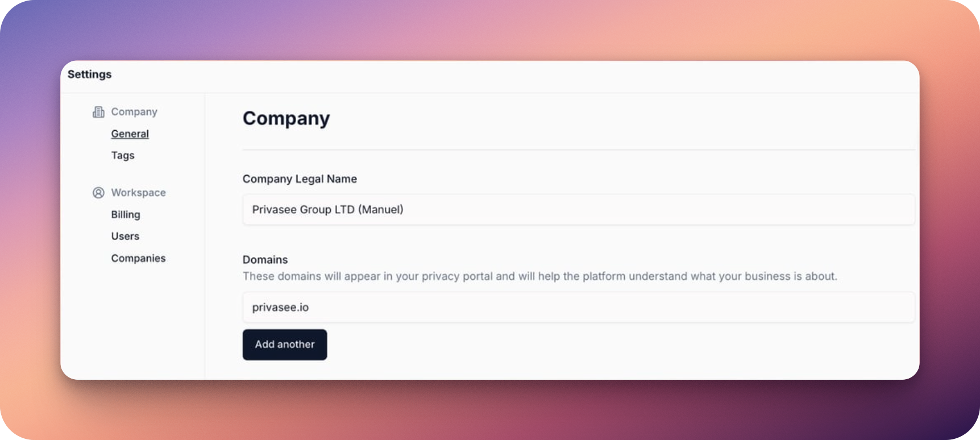The height and width of the screenshot is (440, 980).
Task: Click the Company building icon in sidebar
Action: pos(98,112)
